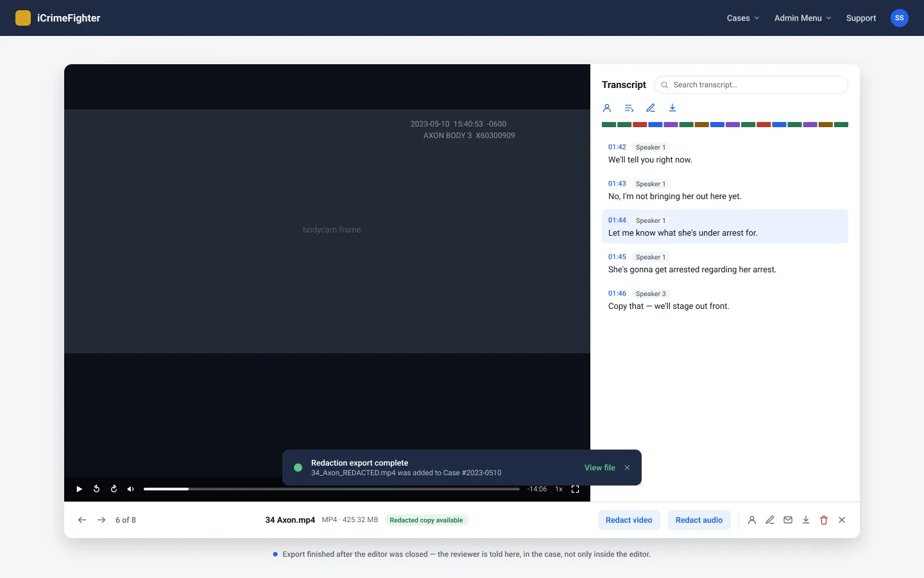Open View file link in notification
This screenshot has width=924, height=578.
600,468
